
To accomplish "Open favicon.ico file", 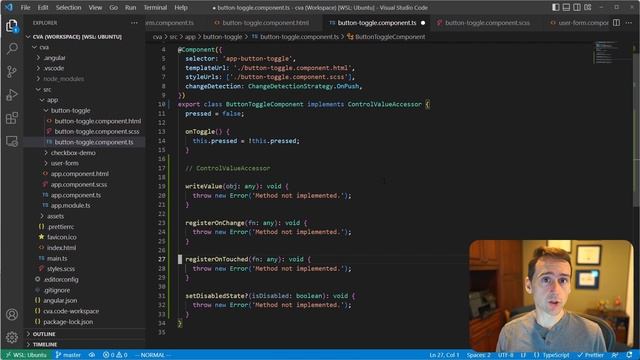I will [x=84, y=237].
